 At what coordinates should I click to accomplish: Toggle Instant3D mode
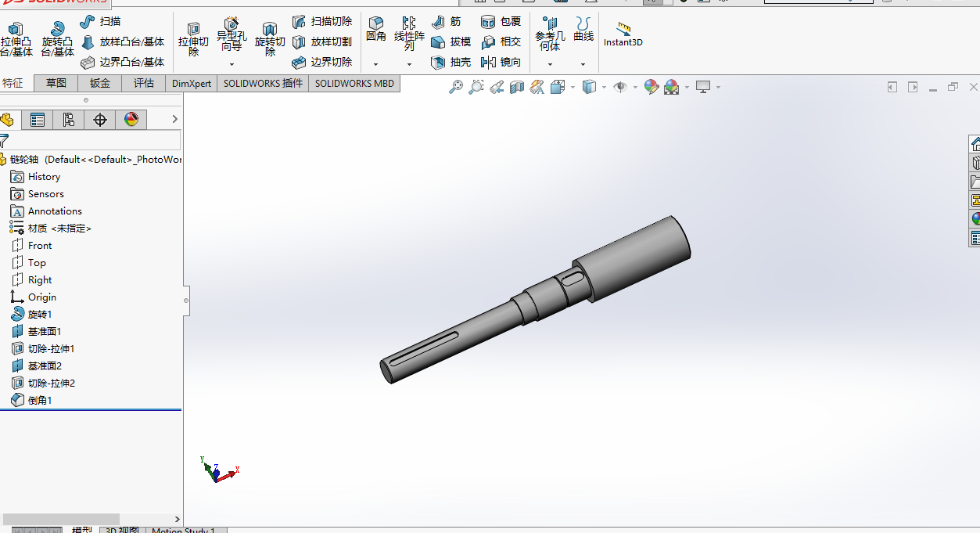click(x=623, y=35)
